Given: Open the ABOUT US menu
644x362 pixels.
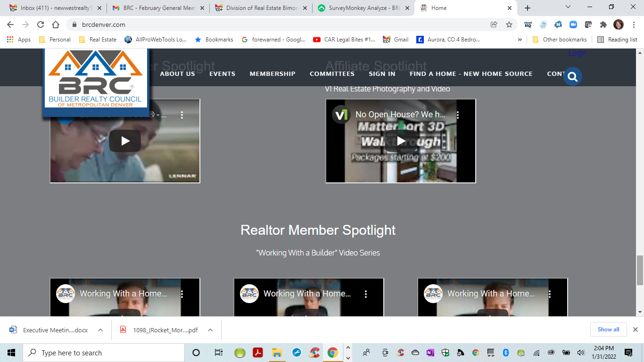Looking at the screenshot, I should point(177,74).
